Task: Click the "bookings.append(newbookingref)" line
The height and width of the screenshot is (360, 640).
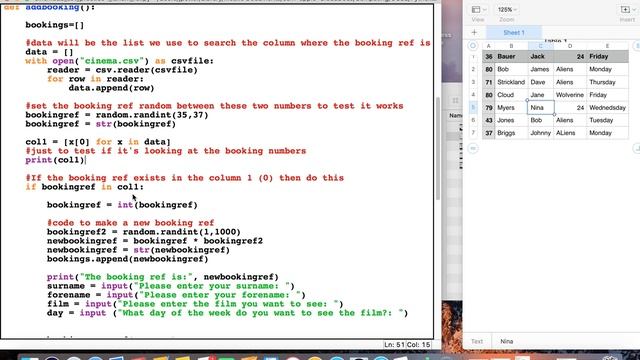Action: [127, 259]
